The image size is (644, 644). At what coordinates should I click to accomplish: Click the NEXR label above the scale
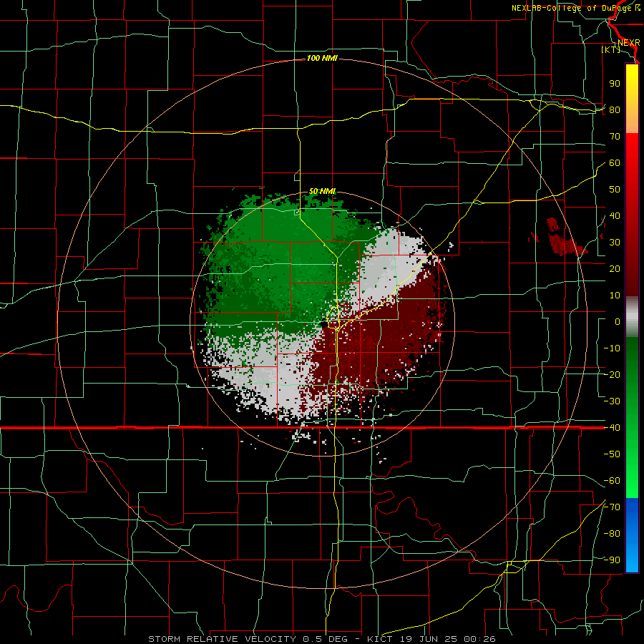(628, 43)
